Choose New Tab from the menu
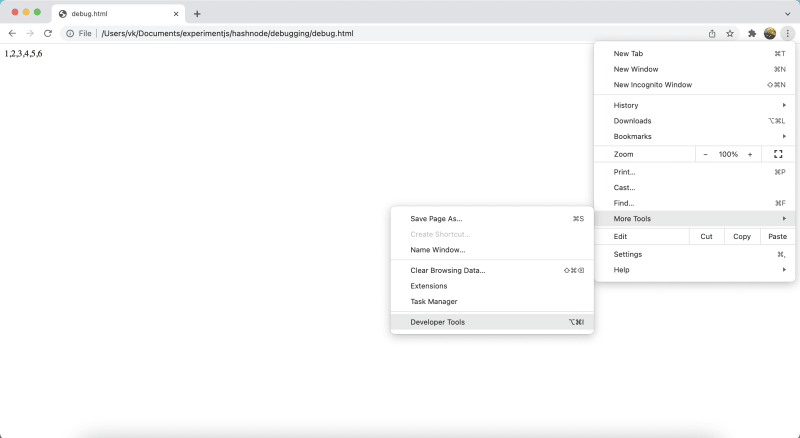Viewport: 800px width, 438px height. pyautogui.click(x=694, y=54)
